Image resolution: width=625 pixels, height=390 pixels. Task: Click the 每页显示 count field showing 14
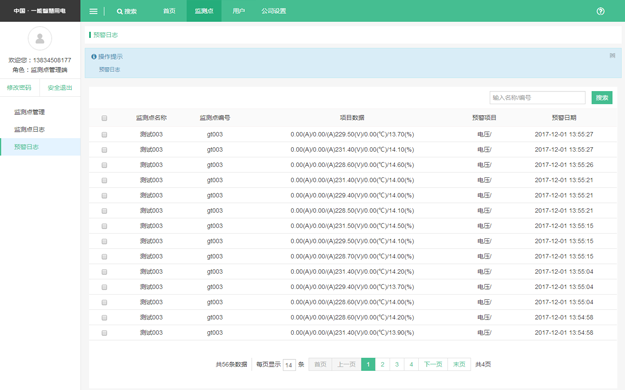point(289,364)
